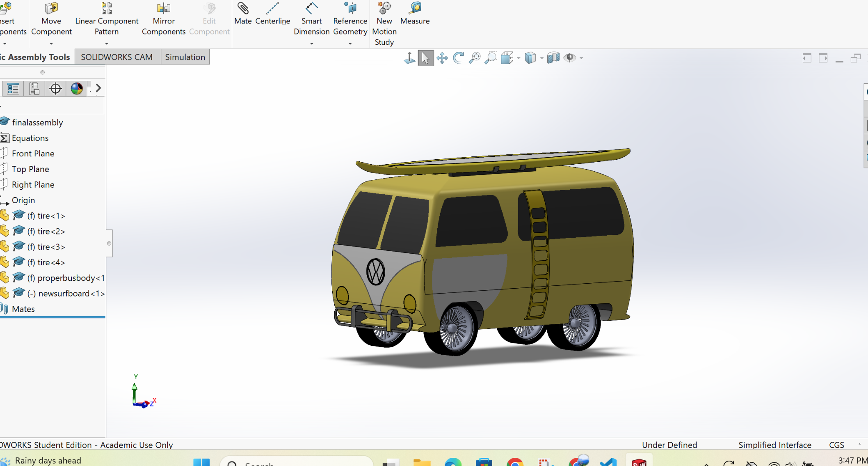Image resolution: width=868 pixels, height=466 pixels.
Task: Open the DisplayManager color sphere tab
Action: [77, 89]
